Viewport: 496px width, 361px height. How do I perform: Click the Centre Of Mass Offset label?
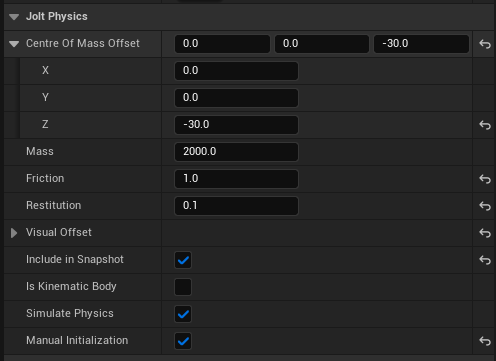click(83, 43)
